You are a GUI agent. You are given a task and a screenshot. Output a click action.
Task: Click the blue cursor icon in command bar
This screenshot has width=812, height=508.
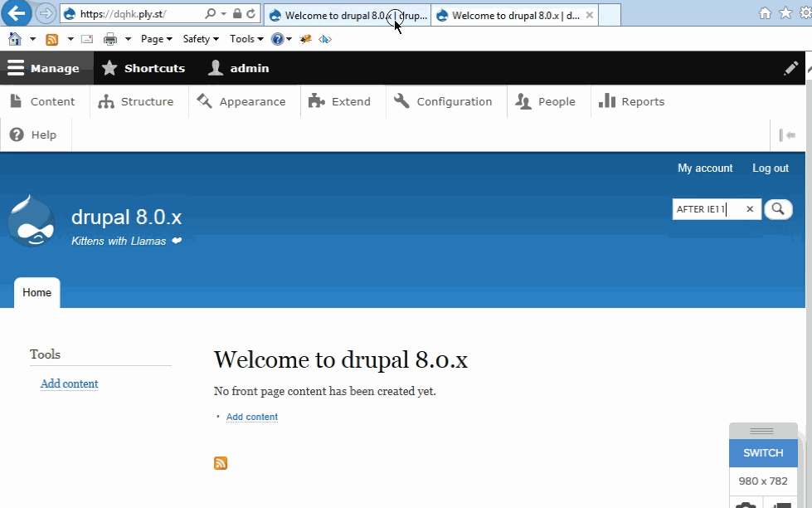point(324,39)
